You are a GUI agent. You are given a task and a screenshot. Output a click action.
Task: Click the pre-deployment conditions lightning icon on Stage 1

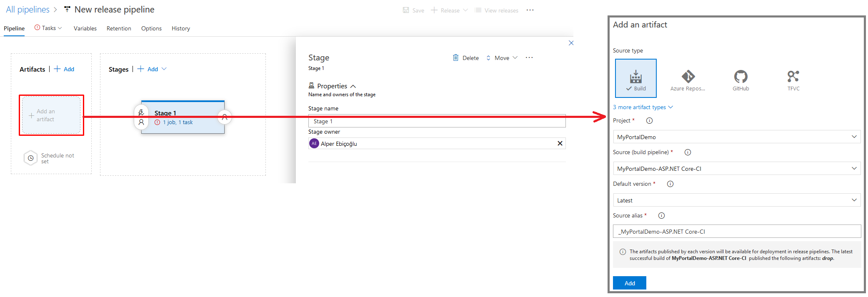(x=141, y=112)
